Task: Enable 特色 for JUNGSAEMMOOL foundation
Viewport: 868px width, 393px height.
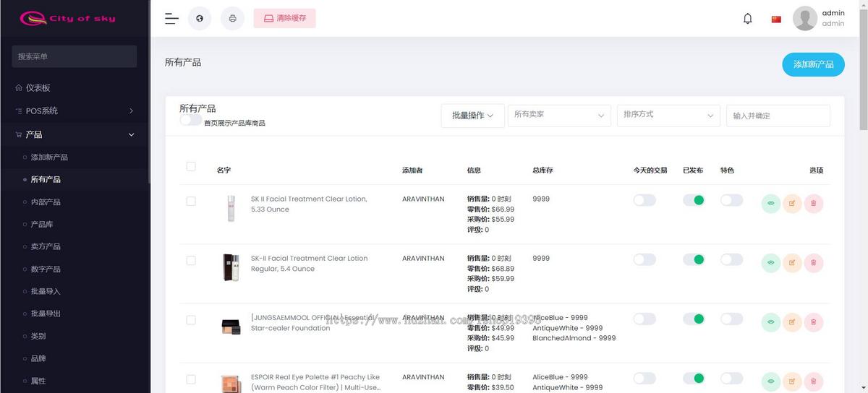Action: [731, 319]
